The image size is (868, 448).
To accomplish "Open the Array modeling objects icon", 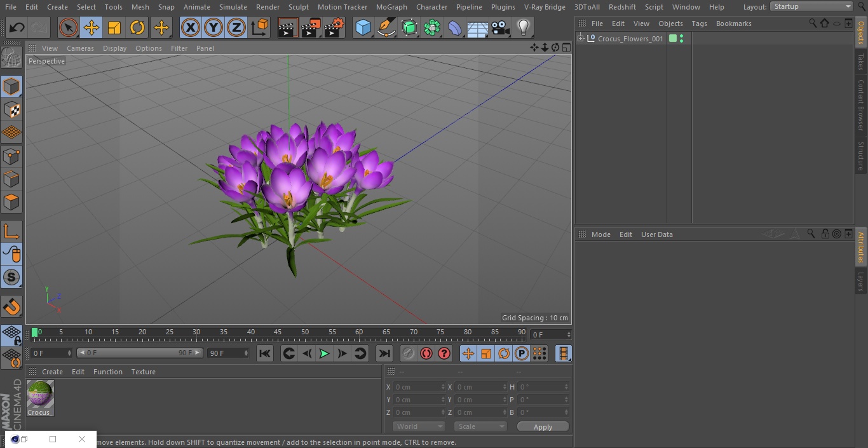I will pos(432,27).
